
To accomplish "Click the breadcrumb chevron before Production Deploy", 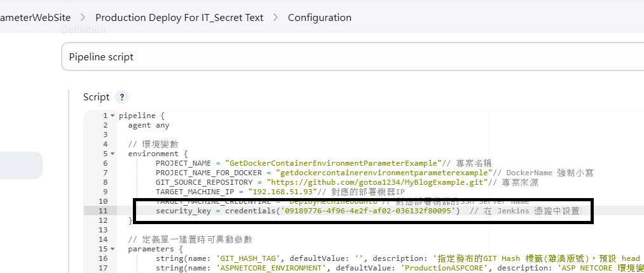I will pos(83,18).
